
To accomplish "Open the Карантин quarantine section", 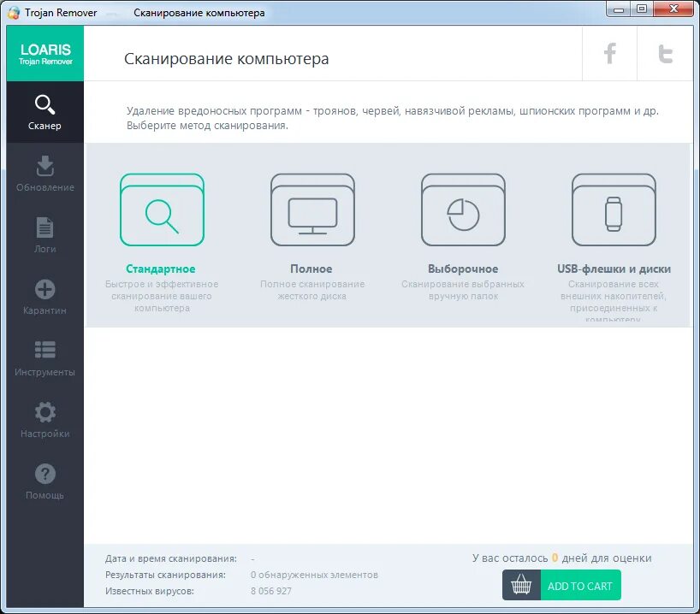I will pyautogui.click(x=44, y=293).
